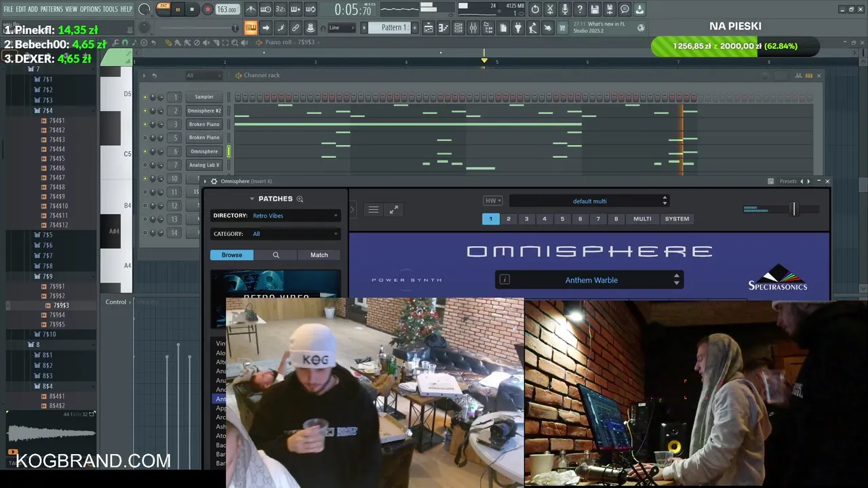Open the MULTI page in Omnisphere

[642, 219]
